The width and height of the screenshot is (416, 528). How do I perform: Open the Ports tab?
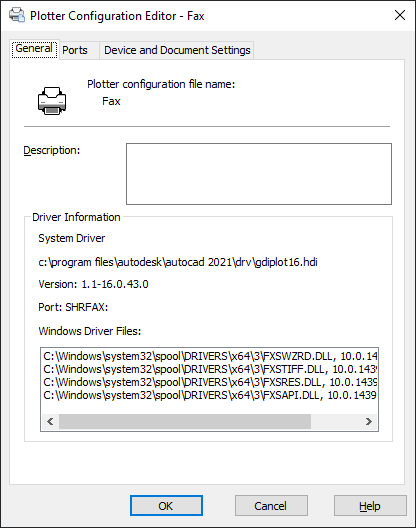coord(75,50)
